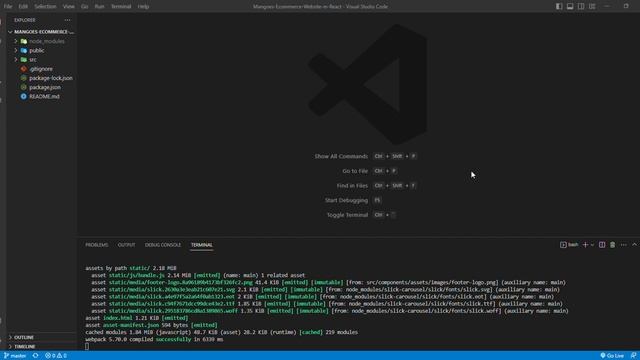Open the Terminal menu

coord(121,7)
